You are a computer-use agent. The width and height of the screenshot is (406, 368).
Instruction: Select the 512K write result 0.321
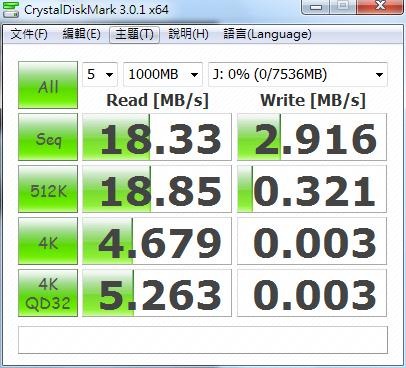[x=312, y=189]
